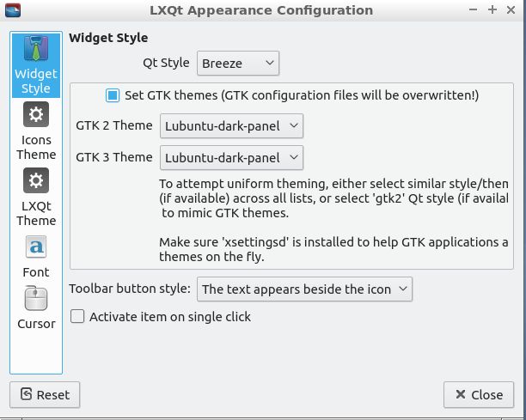
Task: Click the Close button text
Action: (486, 395)
